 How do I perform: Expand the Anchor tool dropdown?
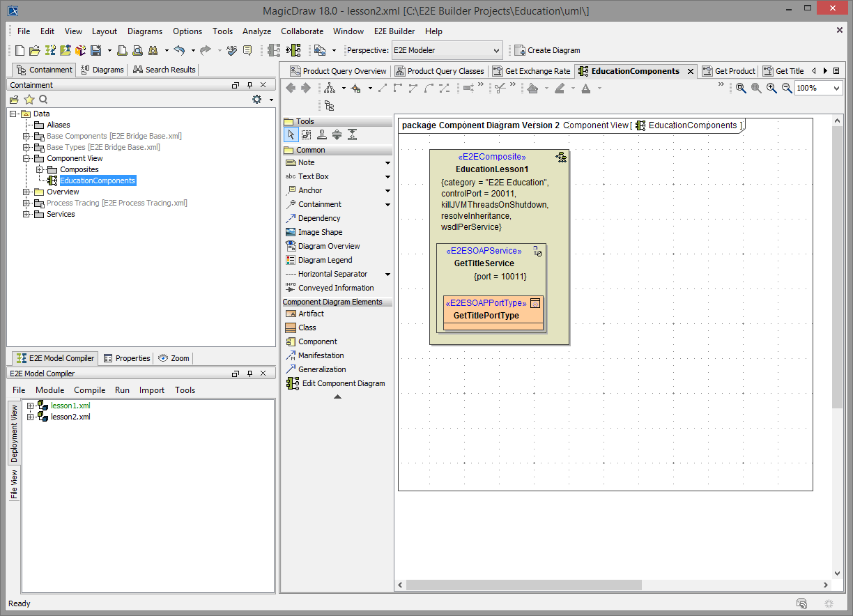387,190
